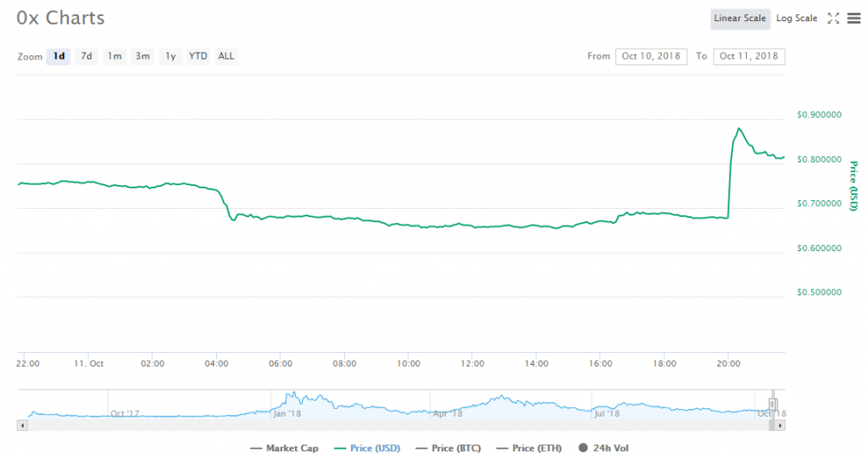Select YTD zoom period

(x=198, y=56)
